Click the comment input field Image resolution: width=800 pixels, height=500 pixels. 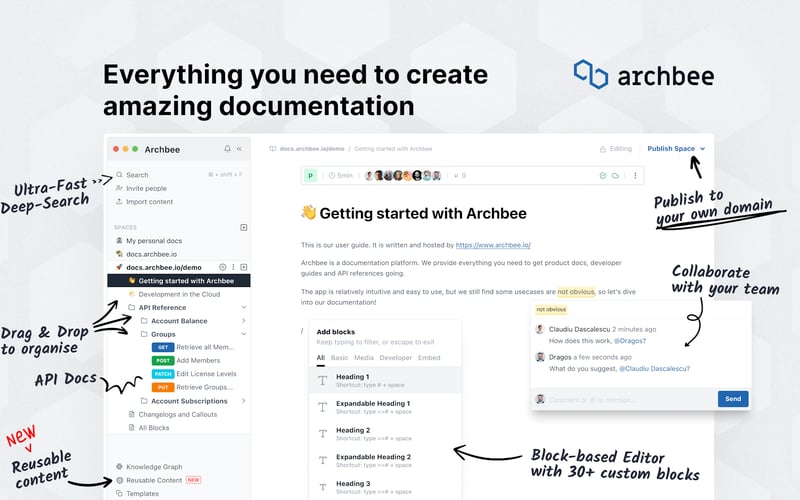point(630,399)
